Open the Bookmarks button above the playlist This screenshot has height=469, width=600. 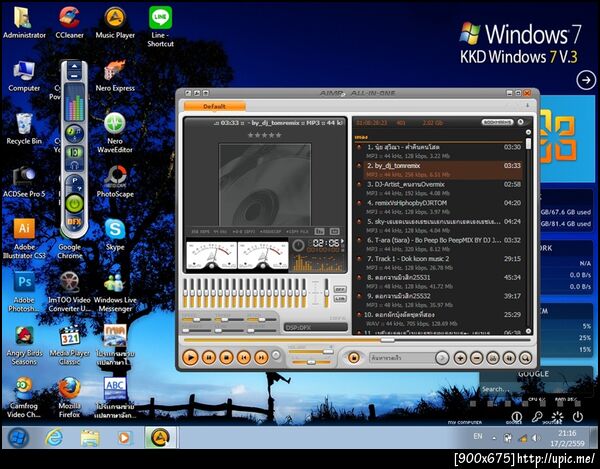(497, 122)
